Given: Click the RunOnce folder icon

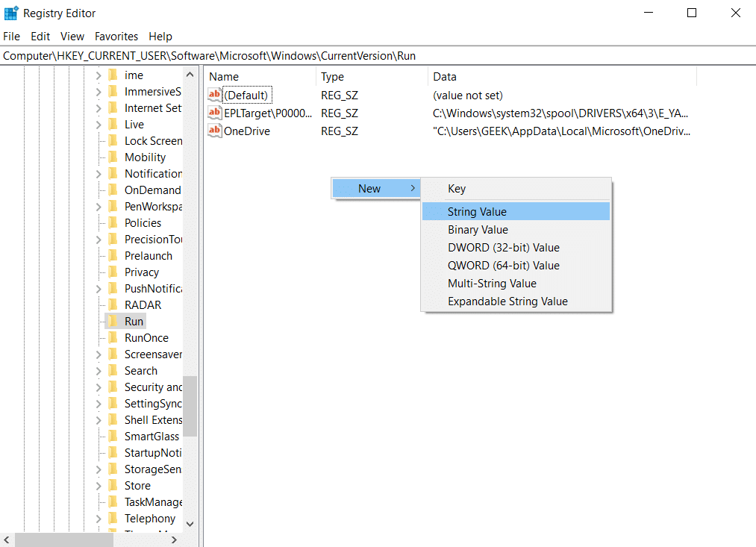Looking at the screenshot, I should point(113,337).
